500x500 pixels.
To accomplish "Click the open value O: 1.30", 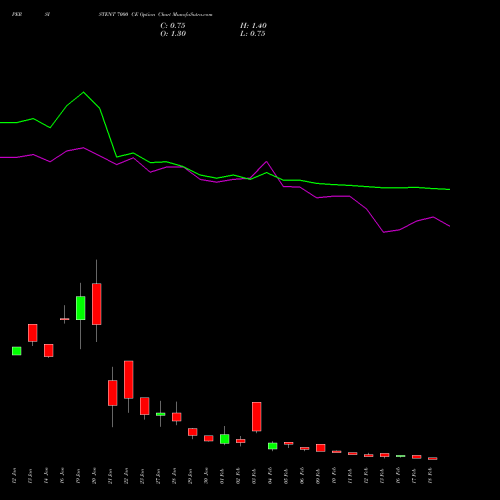I will click(173, 34).
